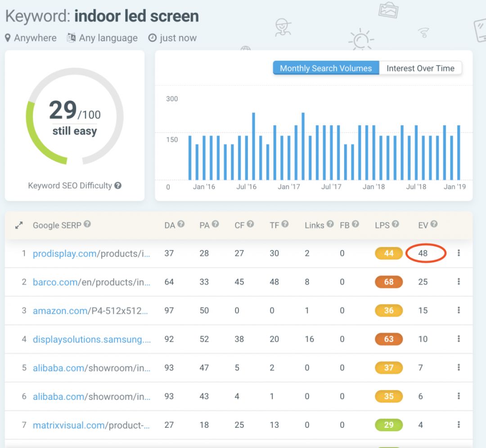Open the barco.com result link
The width and height of the screenshot is (486, 448).
tap(91, 282)
